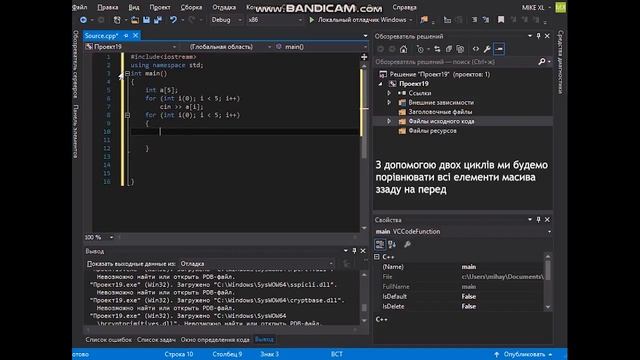
Task: Click the Save icon in main toolbar
Action: click(146, 20)
